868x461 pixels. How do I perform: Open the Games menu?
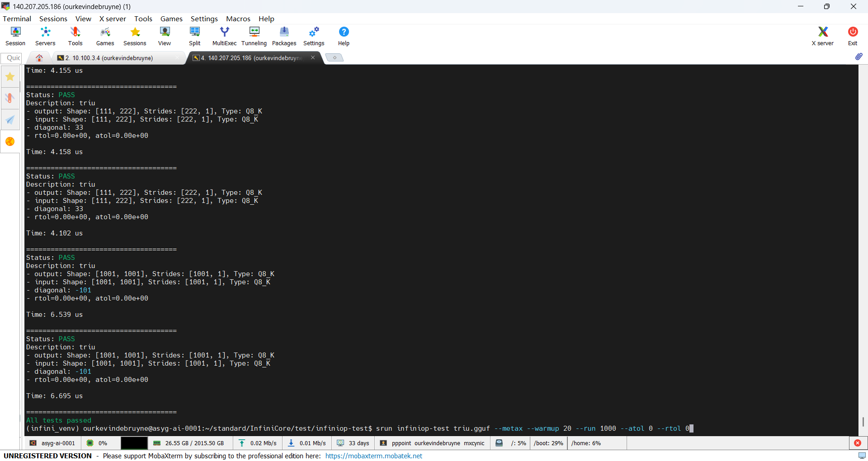(171, 19)
